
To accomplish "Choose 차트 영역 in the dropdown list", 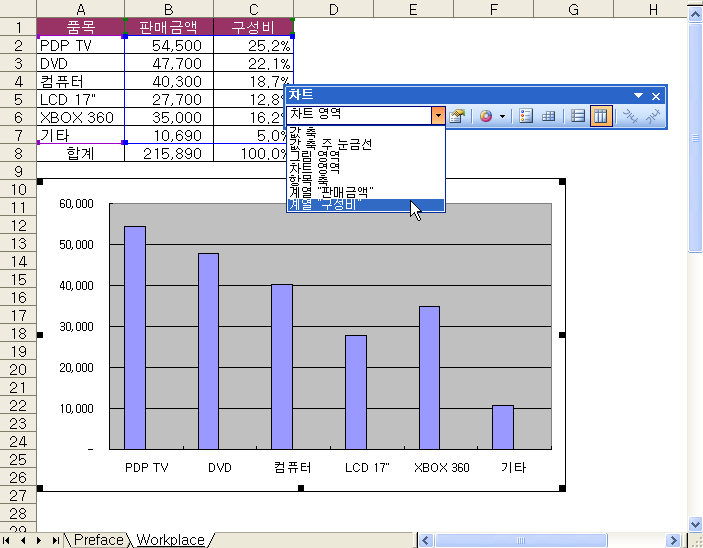I will [365, 168].
